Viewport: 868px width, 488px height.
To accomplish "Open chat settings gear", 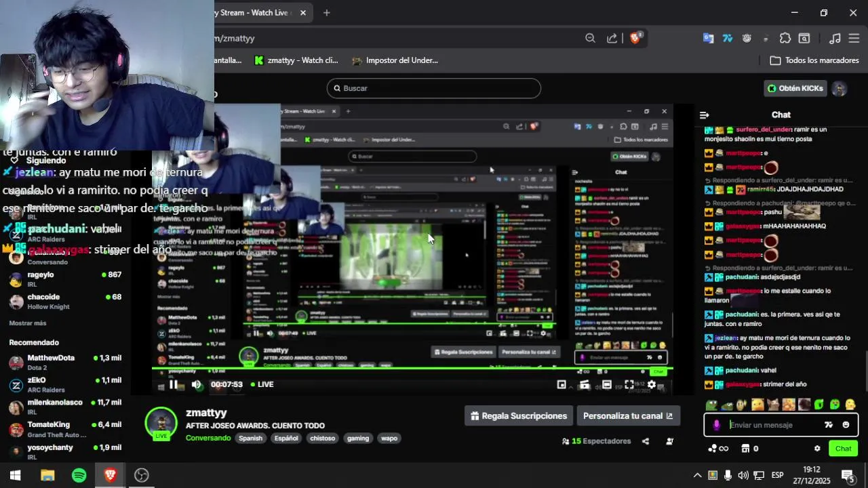I will 817,449.
